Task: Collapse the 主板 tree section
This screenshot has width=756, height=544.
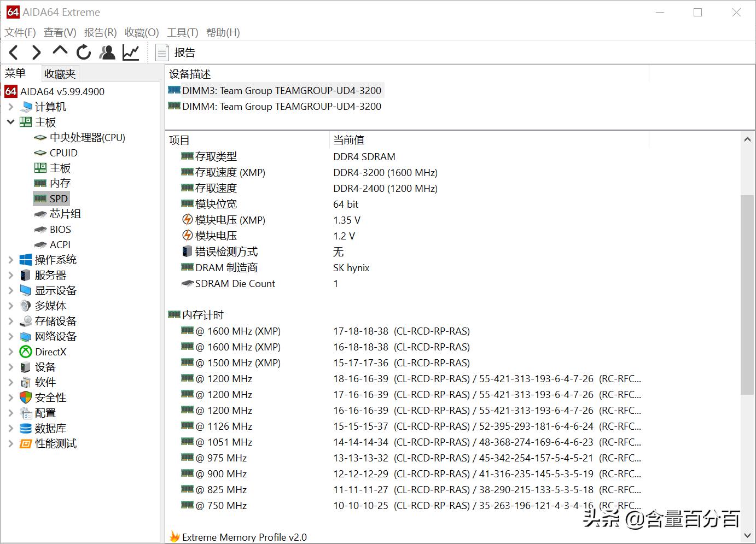Action: click(11, 122)
